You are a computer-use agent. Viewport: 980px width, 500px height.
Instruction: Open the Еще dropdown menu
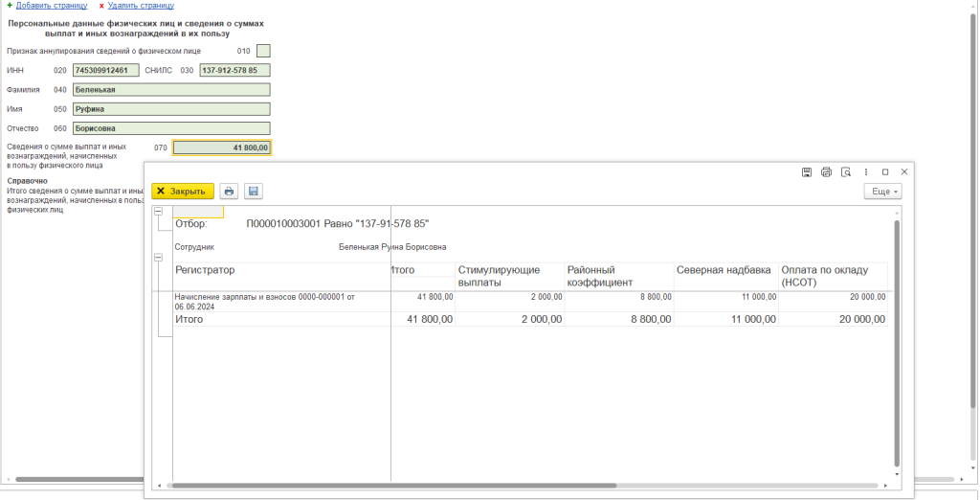(x=882, y=192)
